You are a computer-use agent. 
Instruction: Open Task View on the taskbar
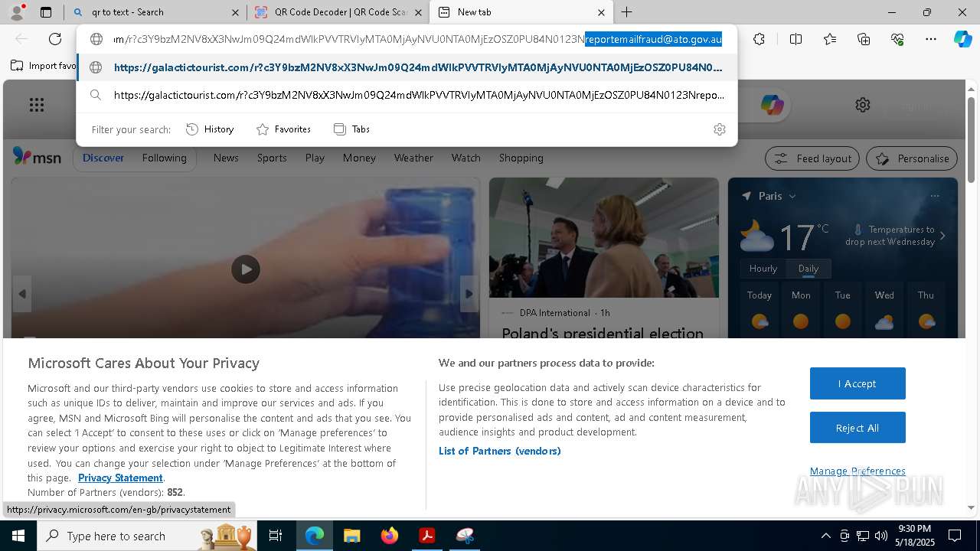[276, 536]
